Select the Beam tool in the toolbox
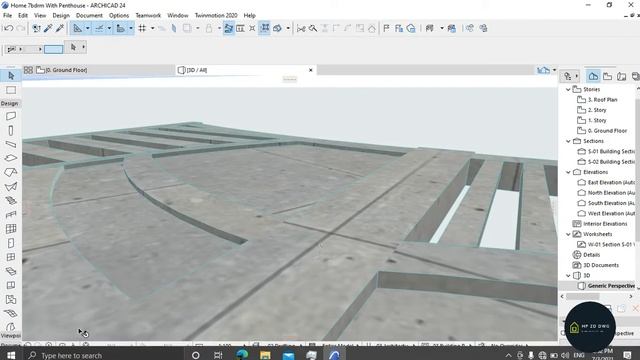Viewport: 640px width, 360px height. [x=11, y=144]
